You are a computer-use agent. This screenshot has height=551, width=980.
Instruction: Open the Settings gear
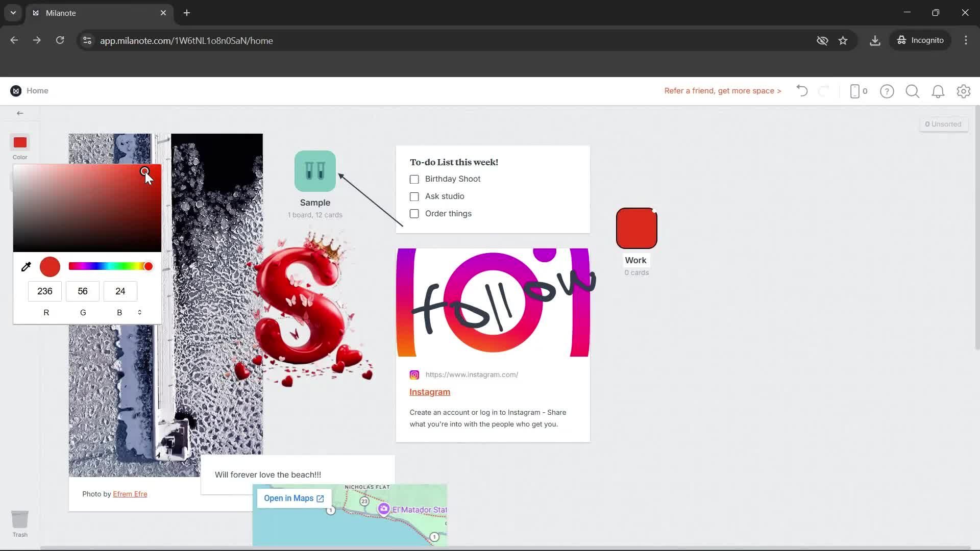pos(964,91)
